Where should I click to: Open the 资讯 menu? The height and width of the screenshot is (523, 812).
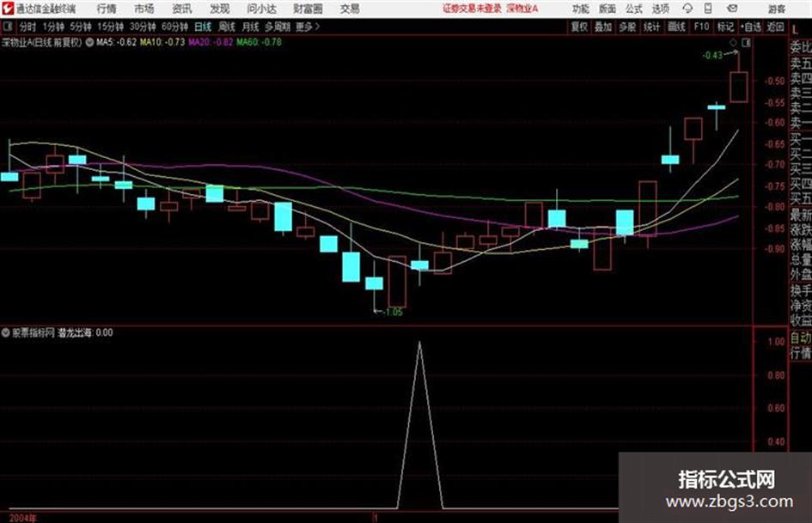(x=182, y=9)
